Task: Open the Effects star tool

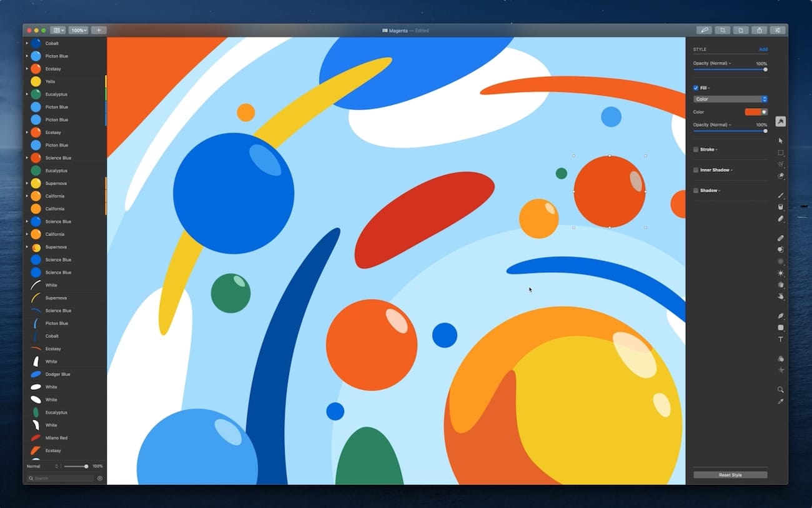Action: click(x=780, y=370)
